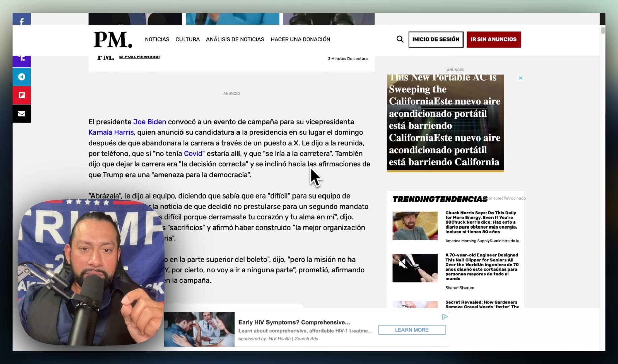Viewport: 618px width, 364px height.
Task: Open the nail clipper ad thumbnail
Action: (415, 268)
